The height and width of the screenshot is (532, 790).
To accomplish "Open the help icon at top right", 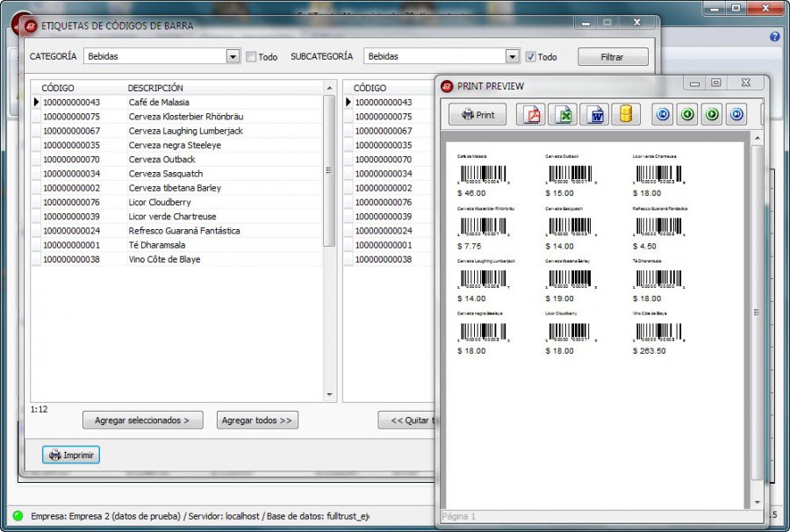I will pyautogui.click(x=775, y=36).
